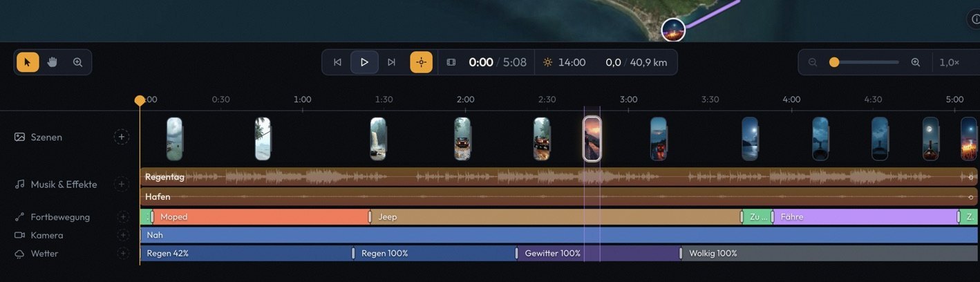Select the scene thumbnail just after 3:00

point(659,138)
